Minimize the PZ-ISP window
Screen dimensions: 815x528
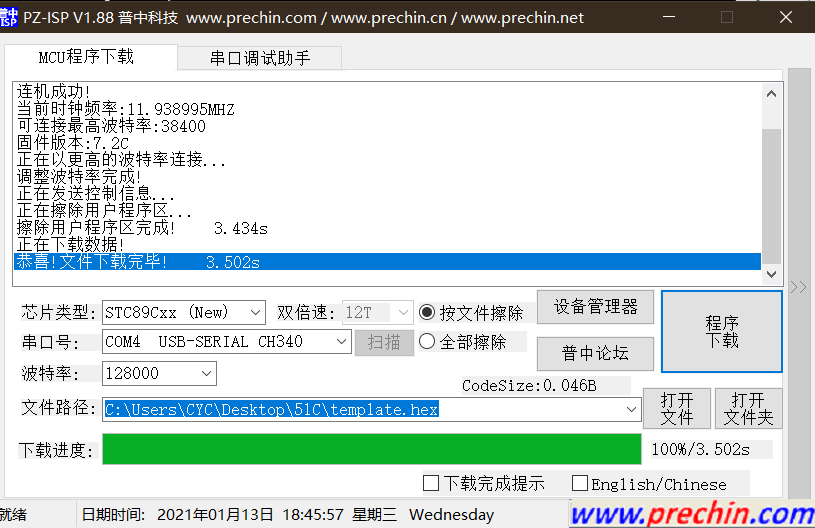coord(669,17)
